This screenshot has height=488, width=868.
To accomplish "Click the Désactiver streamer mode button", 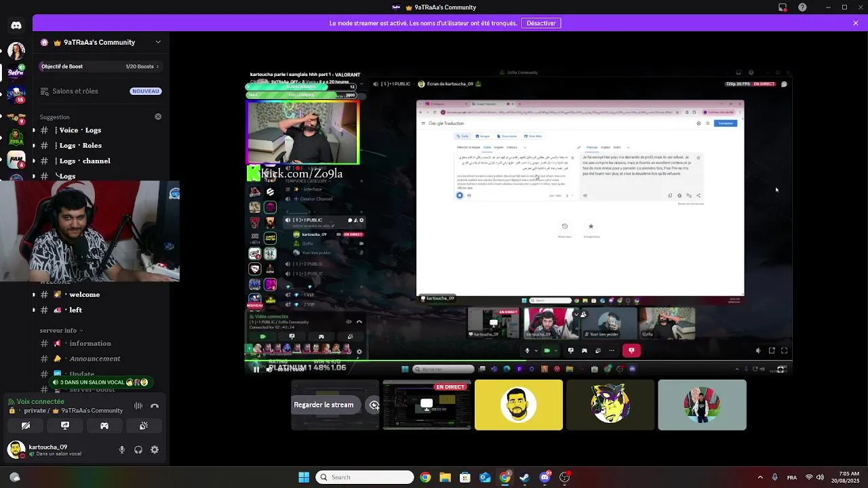I will (541, 23).
